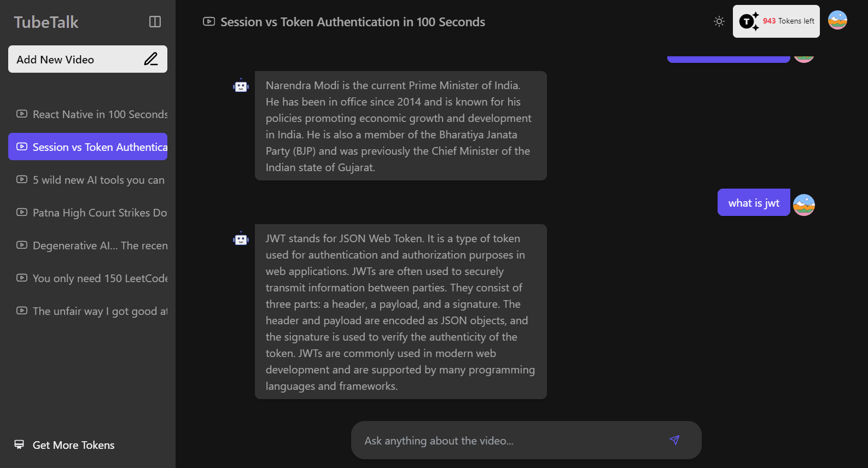Image resolution: width=868 pixels, height=468 pixels.
Task: Click the bot avatar beside JWT answer
Action: (x=241, y=239)
